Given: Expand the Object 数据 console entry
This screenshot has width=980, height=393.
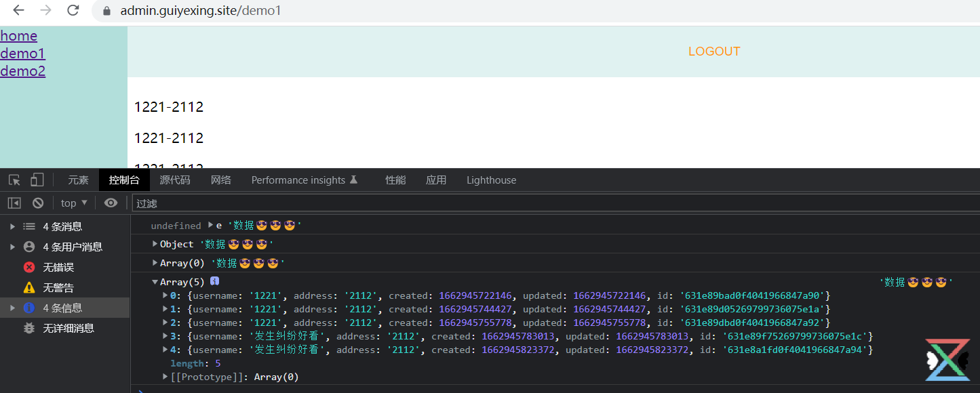Looking at the screenshot, I should click(155, 244).
